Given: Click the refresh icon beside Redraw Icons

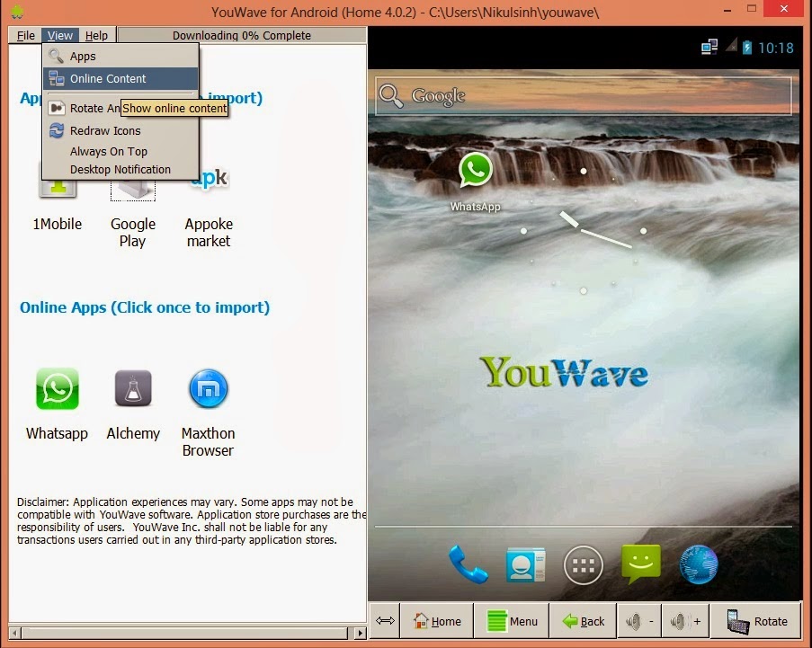Looking at the screenshot, I should [57, 130].
